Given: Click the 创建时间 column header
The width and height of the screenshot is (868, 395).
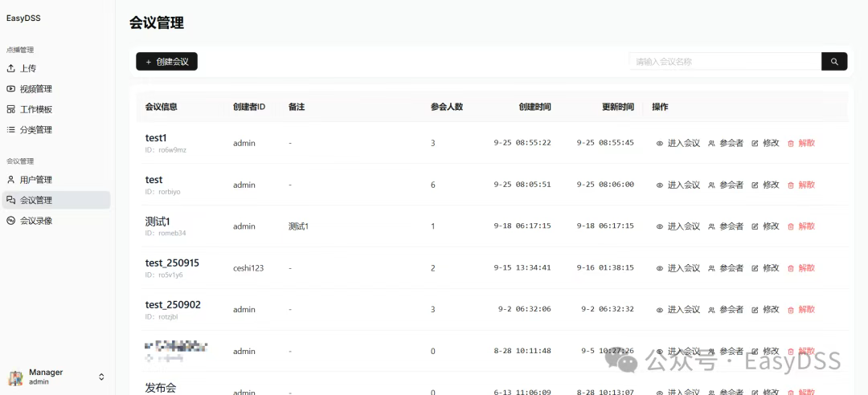Looking at the screenshot, I should click(x=534, y=108).
